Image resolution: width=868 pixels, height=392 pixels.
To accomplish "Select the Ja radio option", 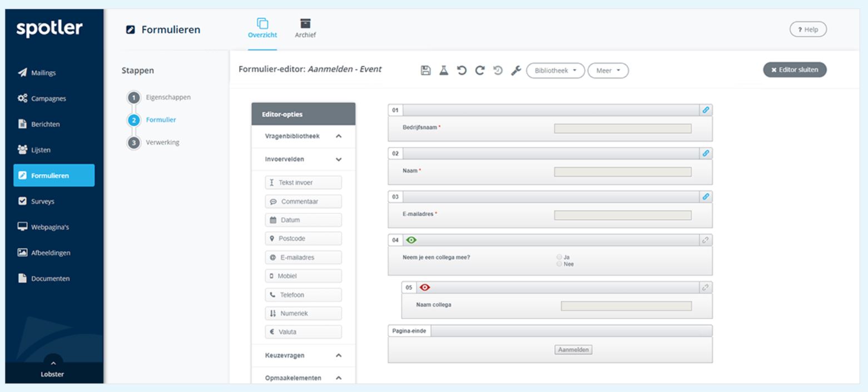I will 559,257.
